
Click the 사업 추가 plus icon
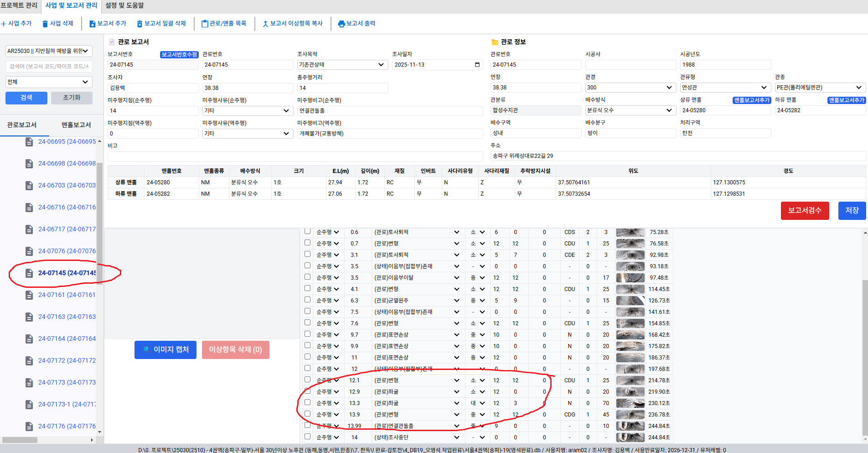(4, 24)
